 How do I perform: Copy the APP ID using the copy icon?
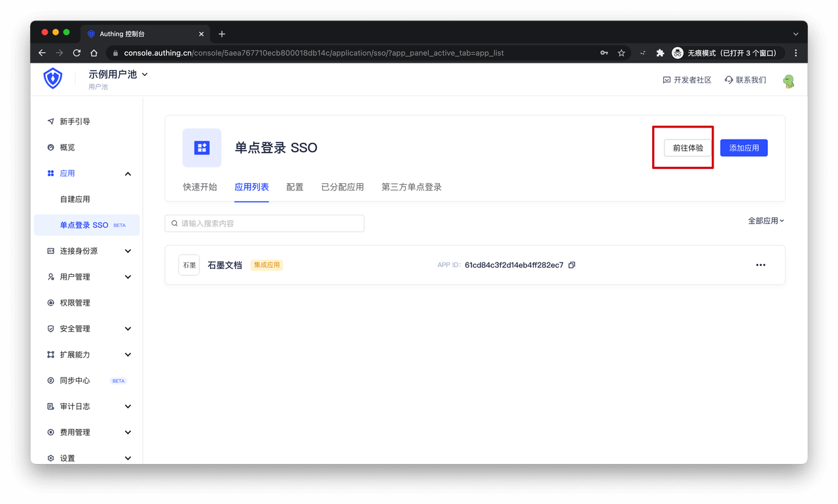(571, 264)
